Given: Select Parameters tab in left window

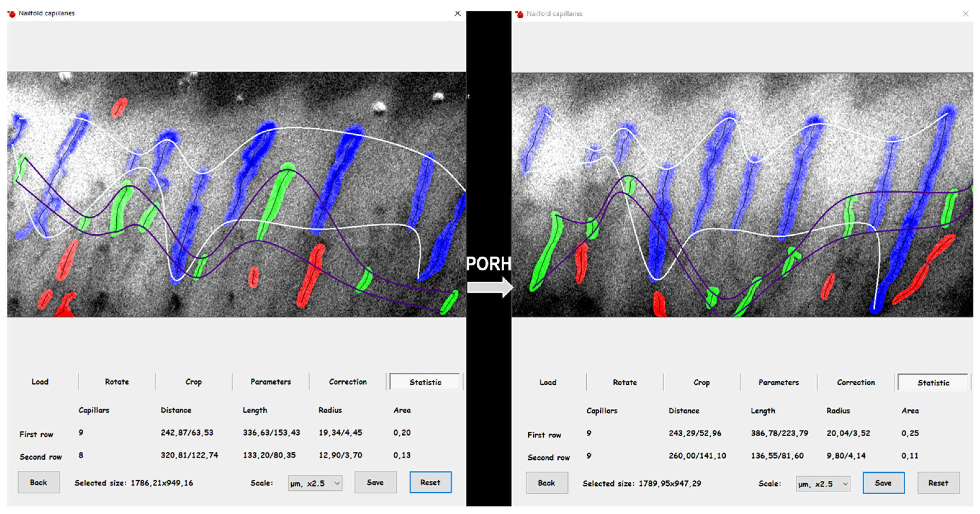Looking at the screenshot, I should tap(271, 381).
